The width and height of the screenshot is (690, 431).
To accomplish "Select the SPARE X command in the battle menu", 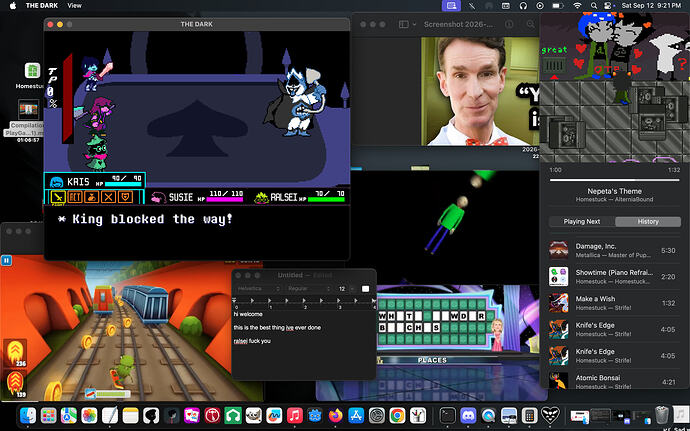I will click(108, 197).
